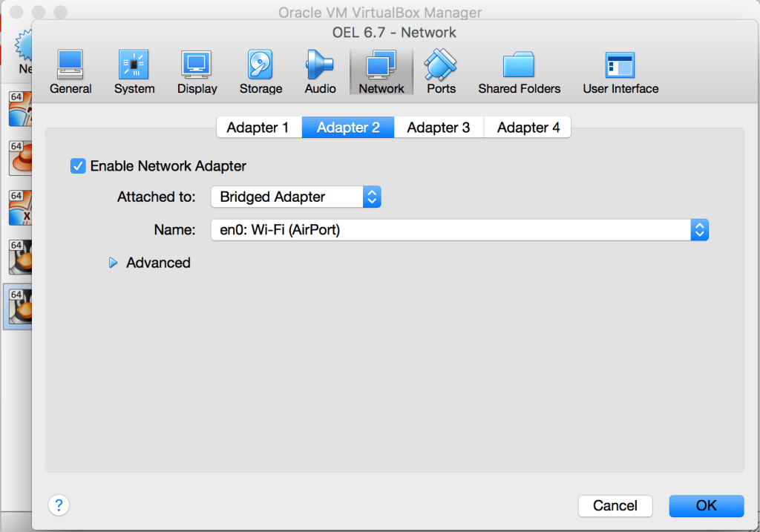Viewport: 760px width, 532px height.
Task: Open the Audio settings section
Action: point(320,72)
